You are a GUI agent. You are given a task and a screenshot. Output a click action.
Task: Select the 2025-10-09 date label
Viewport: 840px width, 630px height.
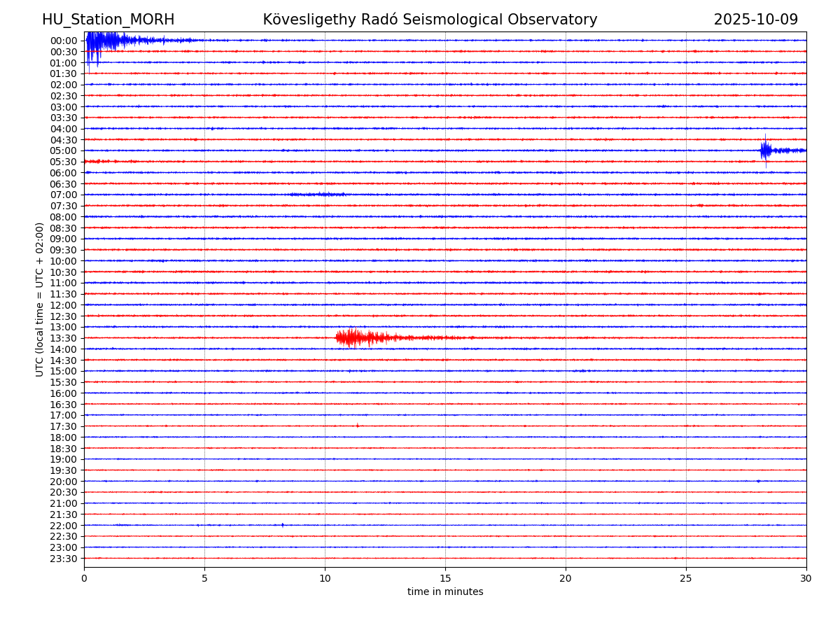(x=755, y=20)
